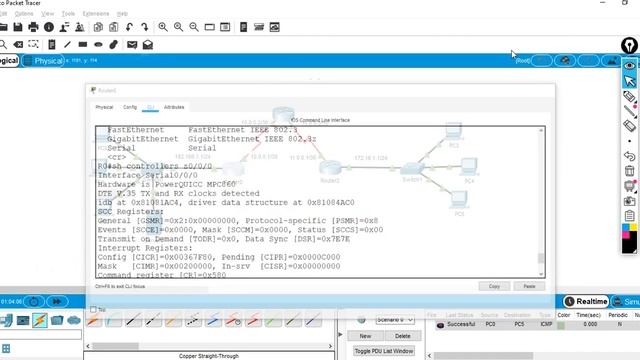Click the Copy button in CLI window
The image size is (640, 360).
494,286
